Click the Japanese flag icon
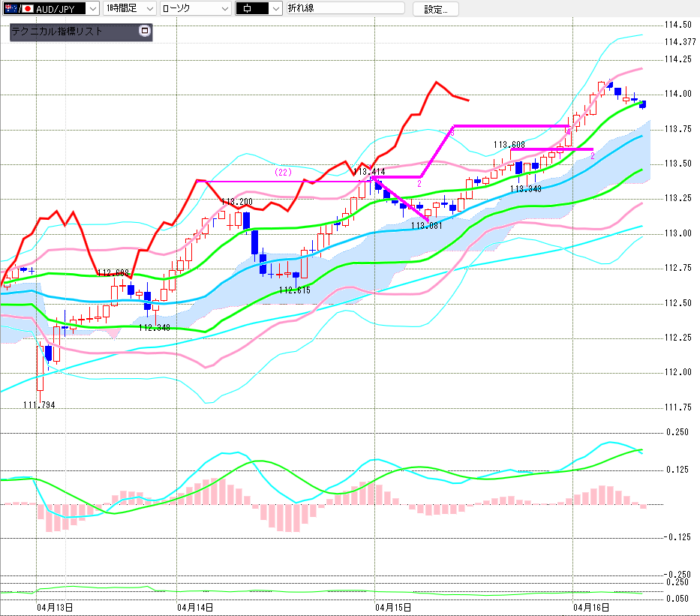700x616 pixels. (x=29, y=8)
